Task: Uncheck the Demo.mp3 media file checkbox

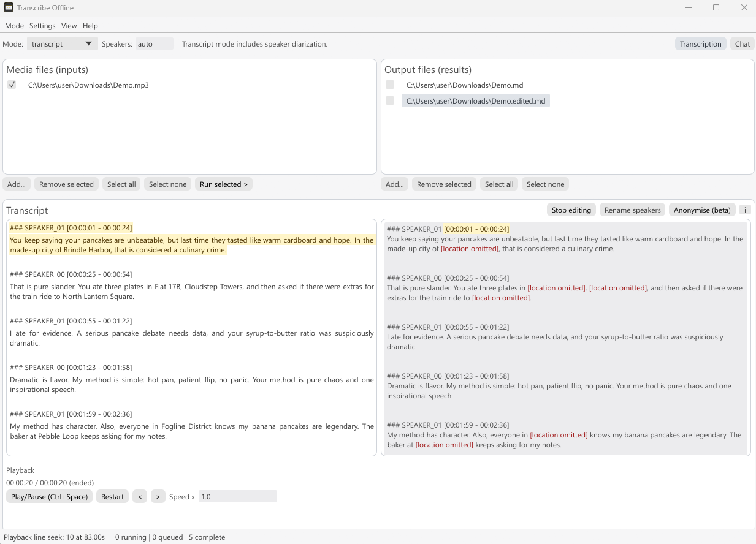Action: (12, 85)
